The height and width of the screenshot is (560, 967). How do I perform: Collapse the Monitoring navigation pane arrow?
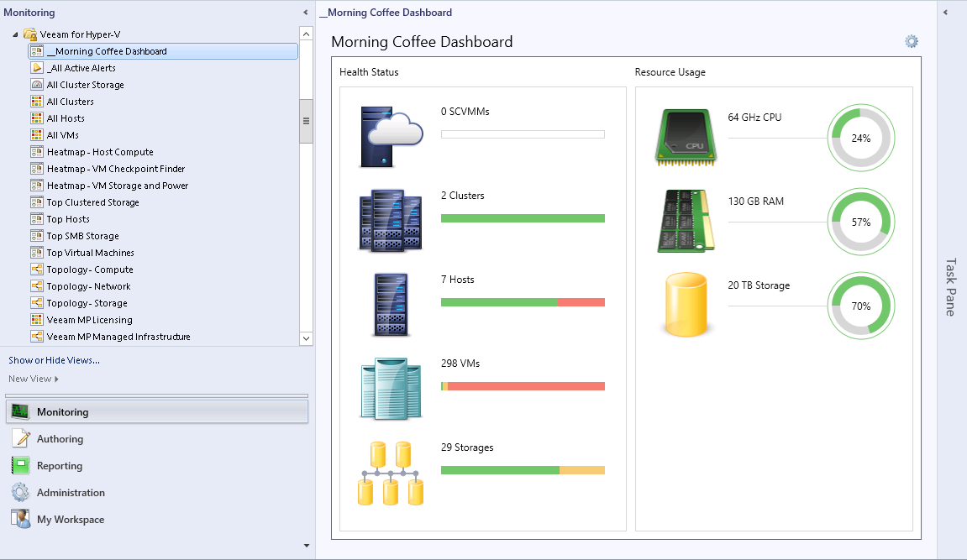click(x=305, y=13)
